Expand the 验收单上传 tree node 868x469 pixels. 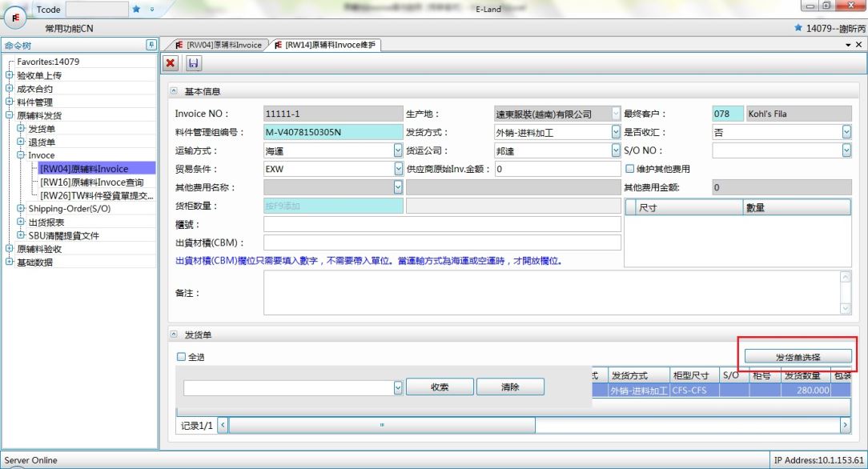coord(9,75)
